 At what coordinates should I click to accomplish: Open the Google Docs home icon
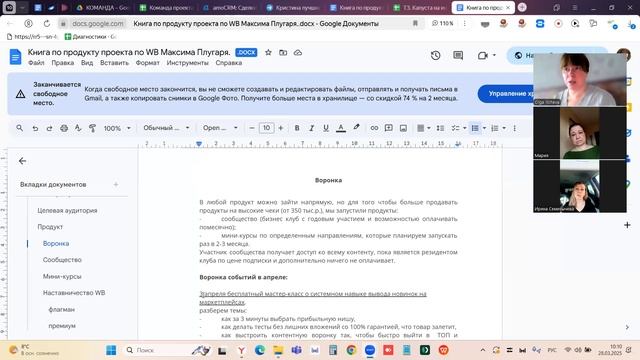(x=15, y=56)
